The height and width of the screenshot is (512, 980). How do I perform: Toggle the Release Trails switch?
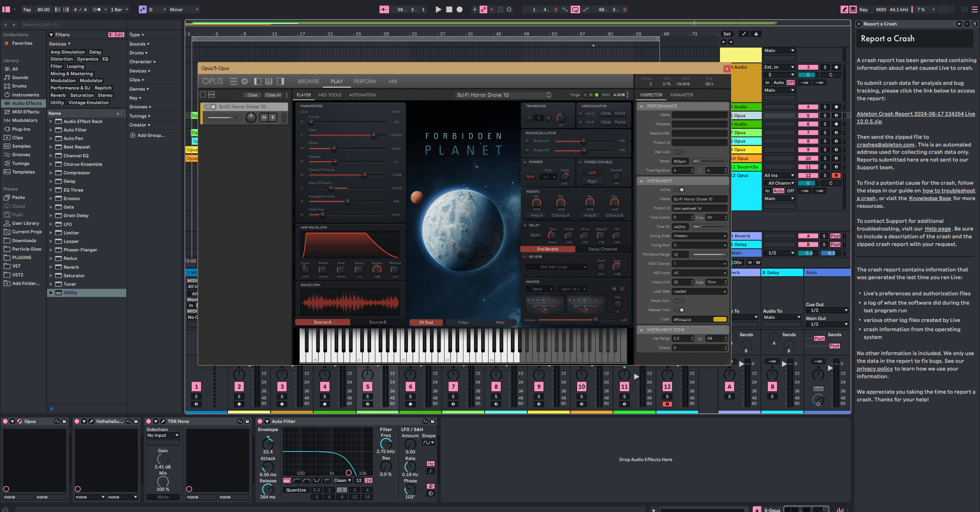(x=680, y=310)
